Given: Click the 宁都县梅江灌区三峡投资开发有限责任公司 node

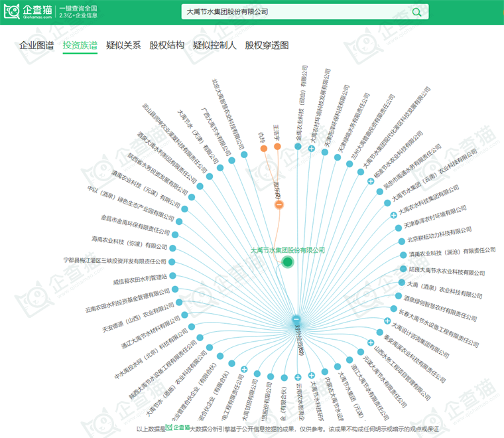Looking at the screenshot, I should point(172,261).
